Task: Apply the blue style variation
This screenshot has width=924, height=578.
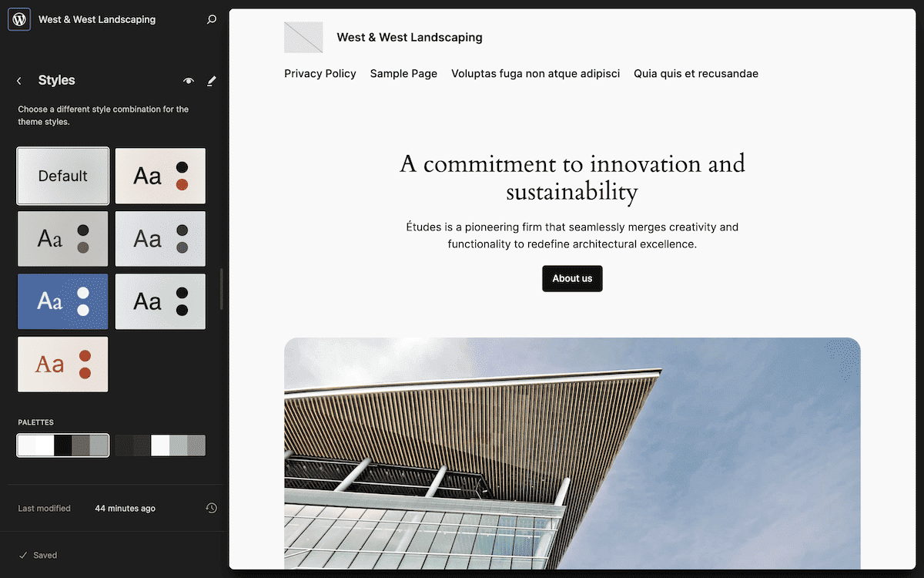Action: click(x=63, y=301)
